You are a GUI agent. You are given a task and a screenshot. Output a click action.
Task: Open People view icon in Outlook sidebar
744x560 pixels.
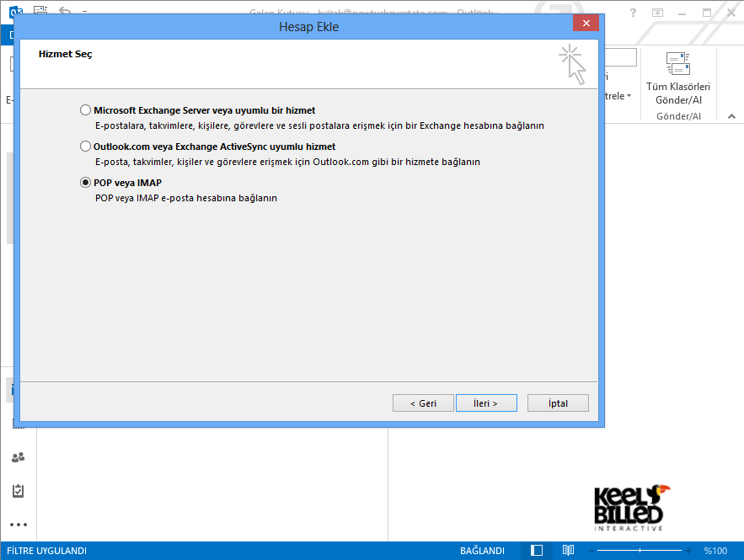[x=18, y=457]
